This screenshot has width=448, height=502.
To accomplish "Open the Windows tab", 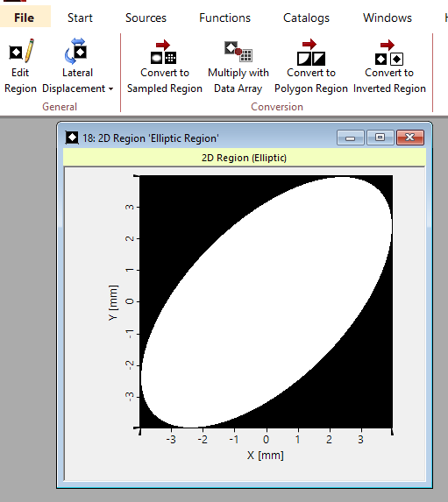I will coord(388,18).
